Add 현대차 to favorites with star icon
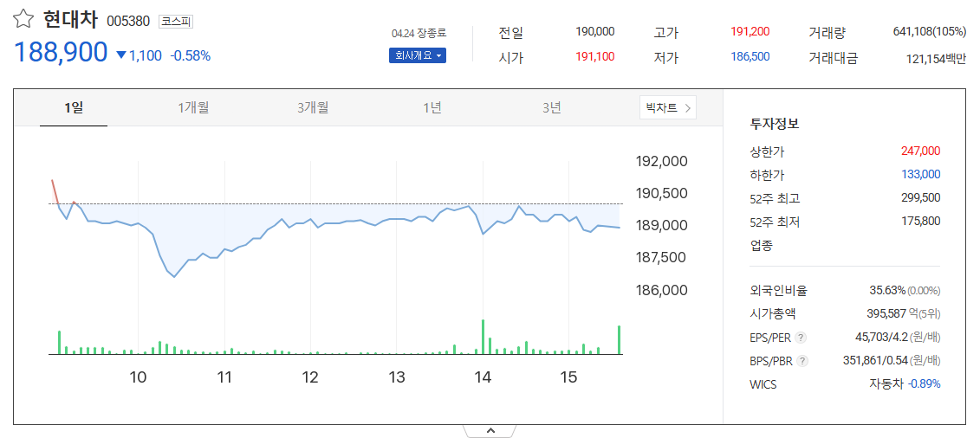The image size is (980, 438). pos(23,20)
